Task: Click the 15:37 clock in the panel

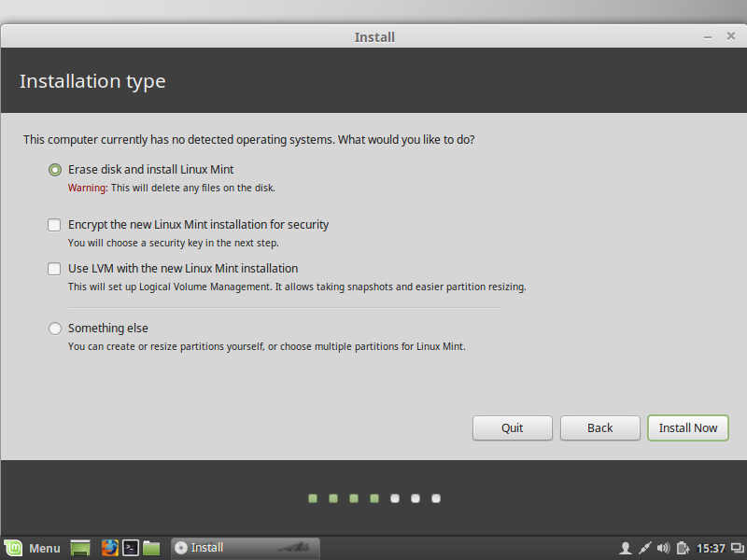Action: click(x=711, y=549)
